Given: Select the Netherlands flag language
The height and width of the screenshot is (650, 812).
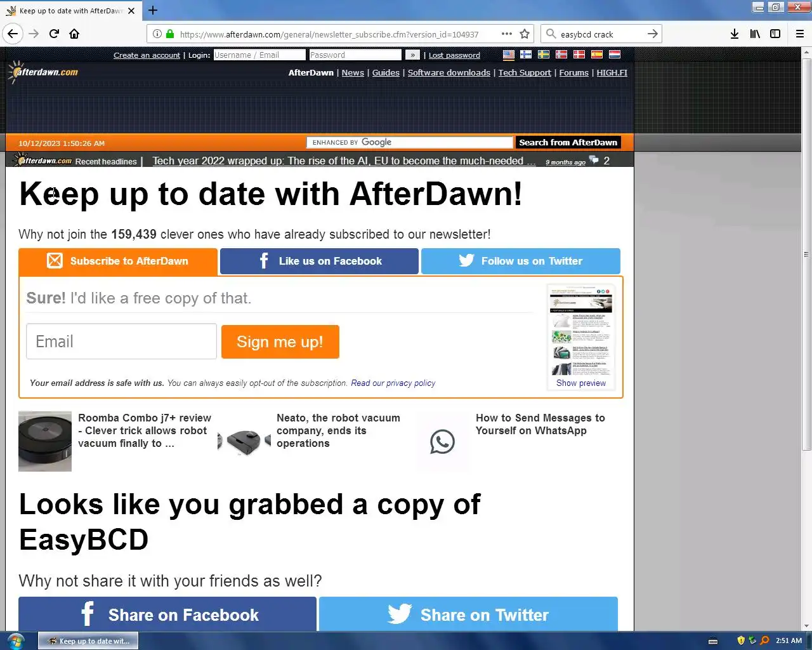Looking at the screenshot, I should [615, 55].
